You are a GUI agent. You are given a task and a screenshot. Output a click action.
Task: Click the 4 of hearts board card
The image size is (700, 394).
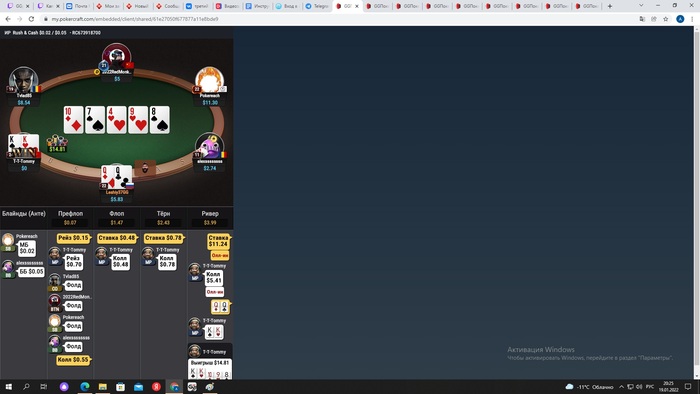coord(116,120)
